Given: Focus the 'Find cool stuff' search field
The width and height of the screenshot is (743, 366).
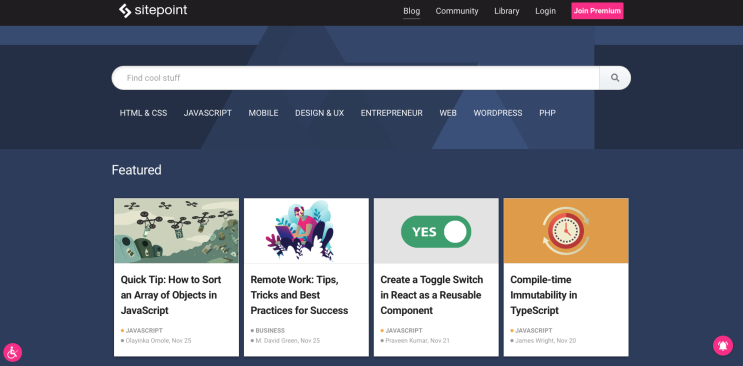Looking at the screenshot, I should (355, 78).
